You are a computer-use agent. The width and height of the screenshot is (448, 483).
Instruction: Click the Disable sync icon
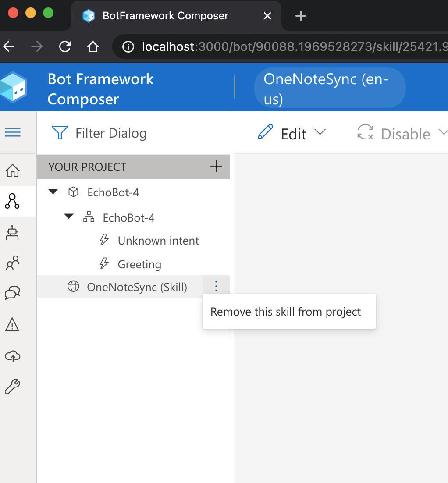(x=365, y=132)
